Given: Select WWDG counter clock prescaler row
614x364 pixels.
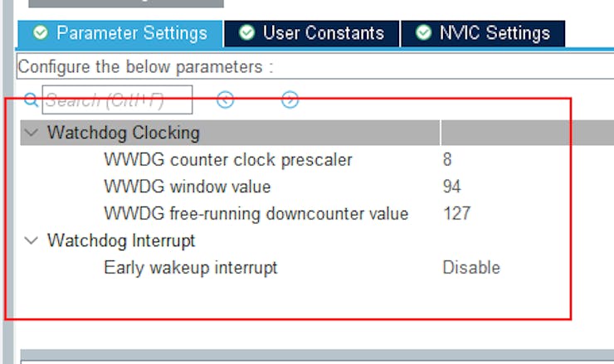Looking at the screenshot, I should point(227,159).
